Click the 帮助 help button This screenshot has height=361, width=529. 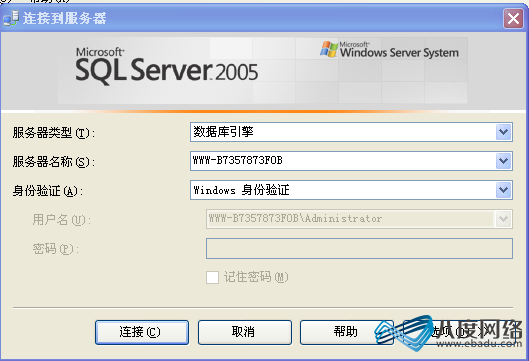click(x=346, y=332)
